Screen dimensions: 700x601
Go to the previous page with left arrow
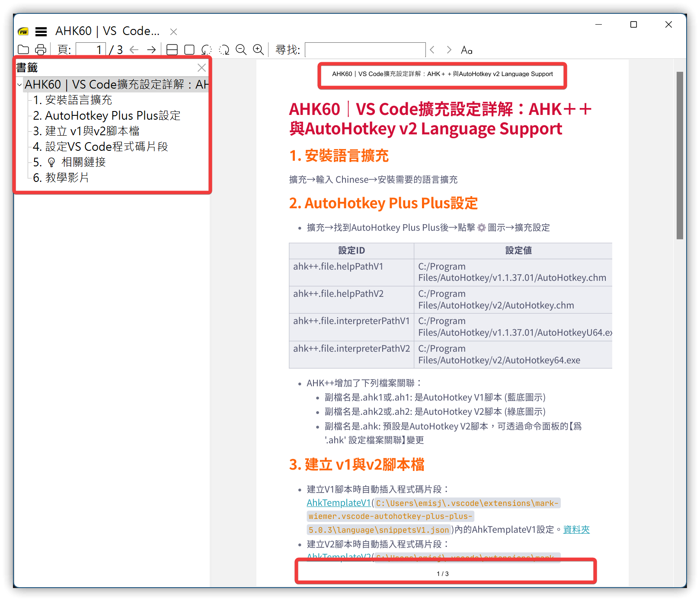134,50
